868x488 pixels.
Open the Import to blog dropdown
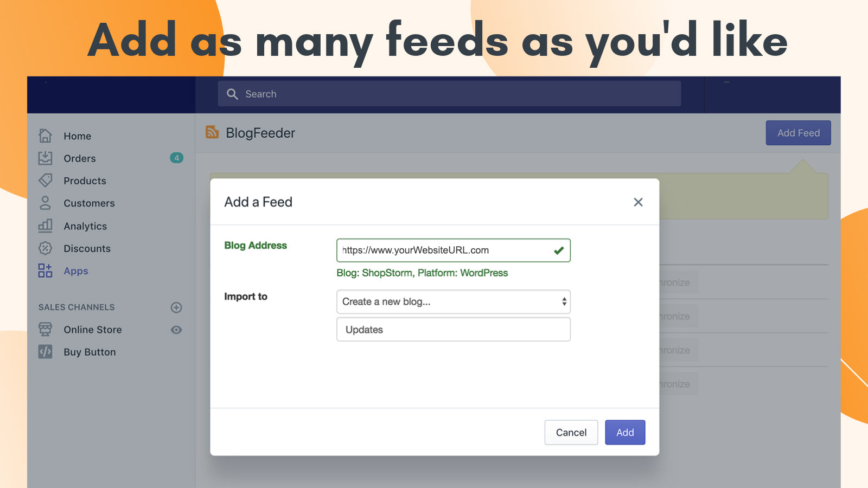click(453, 302)
